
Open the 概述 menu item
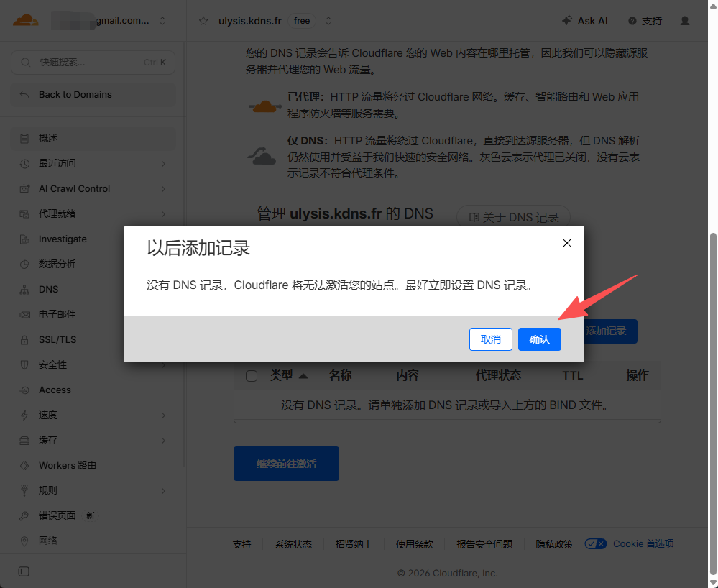(x=93, y=138)
